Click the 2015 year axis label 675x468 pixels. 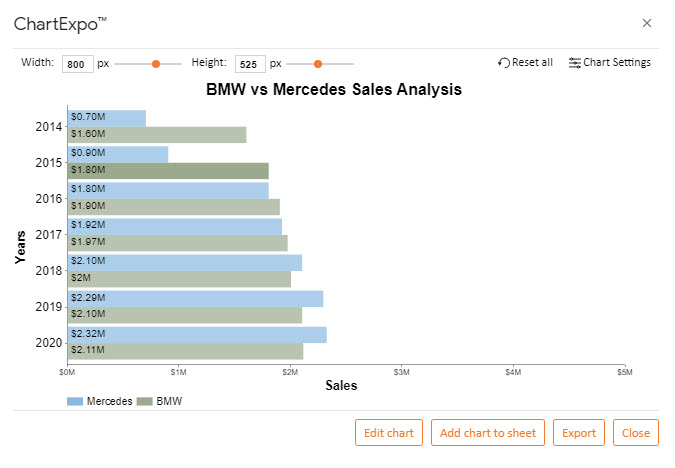[49, 163]
